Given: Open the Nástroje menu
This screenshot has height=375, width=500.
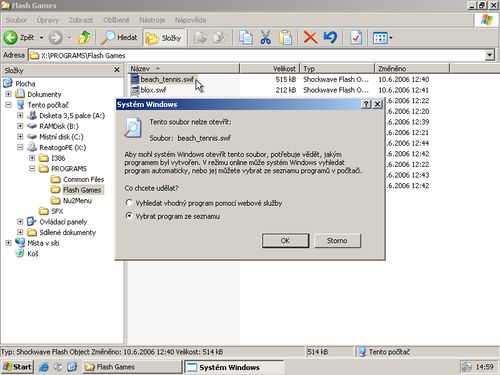Looking at the screenshot, I should point(152,20).
